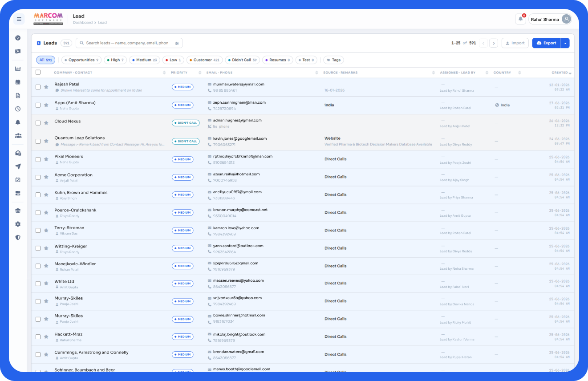Open the Macejkovic-Windler lead name
The width and height of the screenshot is (588, 381).
75,264
